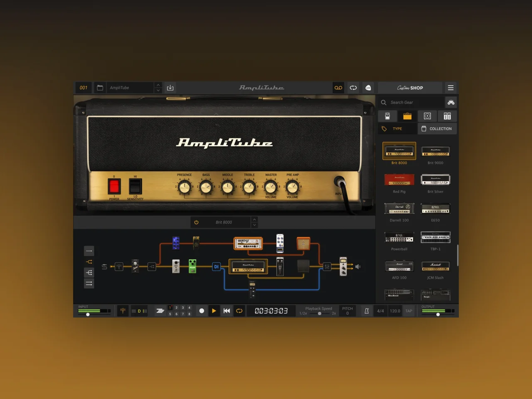Click the tuner icon in bottom bar
532x399 pixels.
coord(123,310)
